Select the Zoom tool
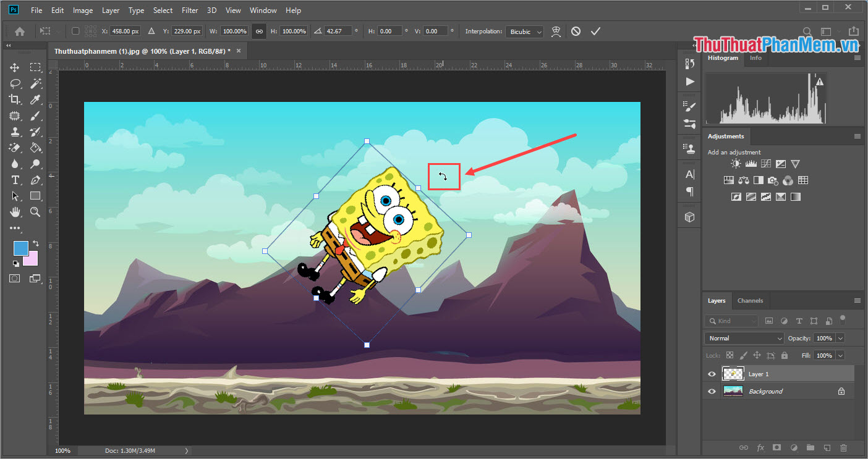Screen dimensions: 868x459 pyautogui.click(x=35, y=212)
